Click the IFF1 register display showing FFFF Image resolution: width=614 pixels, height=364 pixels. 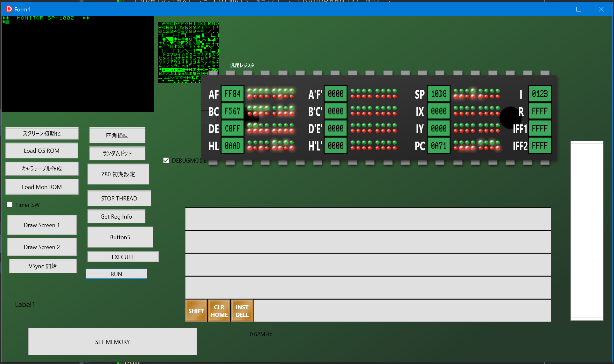click(x=540, y=128)
